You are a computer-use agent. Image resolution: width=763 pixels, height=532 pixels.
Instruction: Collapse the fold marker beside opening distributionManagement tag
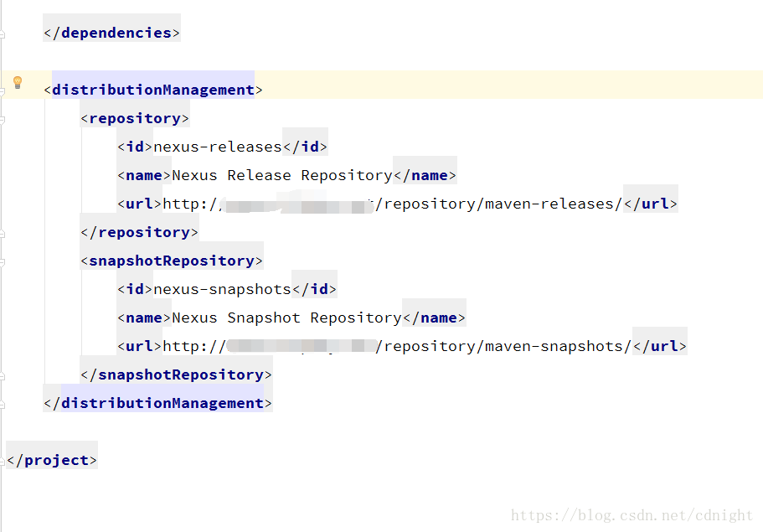coord(2,91)
